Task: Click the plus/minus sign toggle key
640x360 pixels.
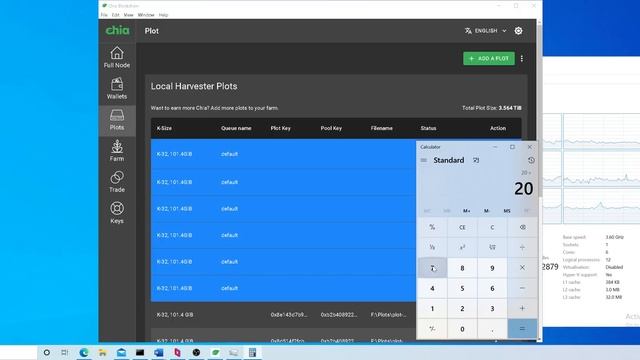Action: pyautogui.click(x=432, y=329)
